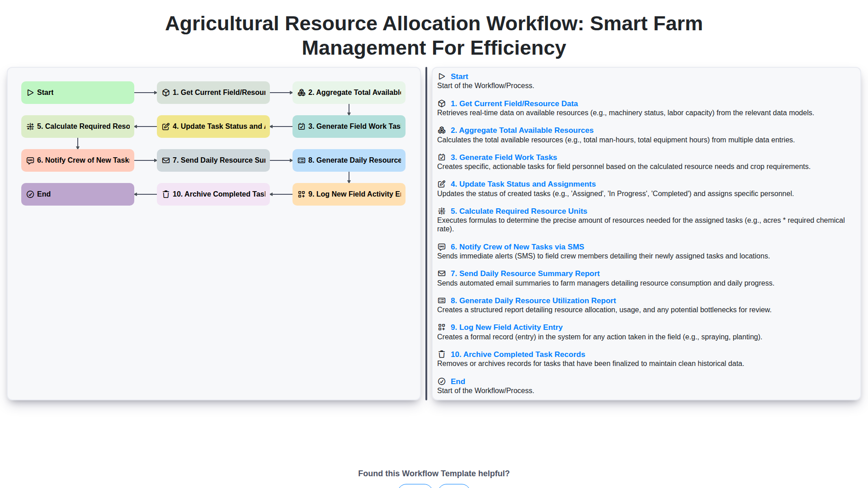Click node 2 Aggregate Total Available in flowchart

(x=349, y=93)
